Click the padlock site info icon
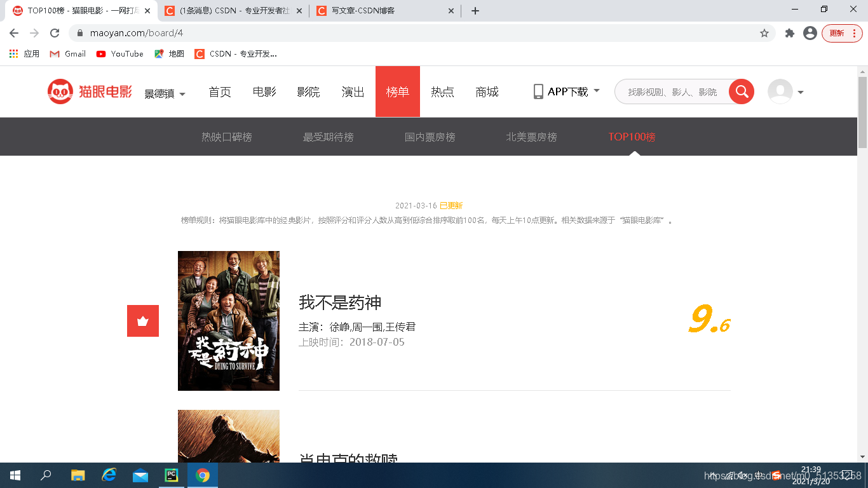 point(80,33)
